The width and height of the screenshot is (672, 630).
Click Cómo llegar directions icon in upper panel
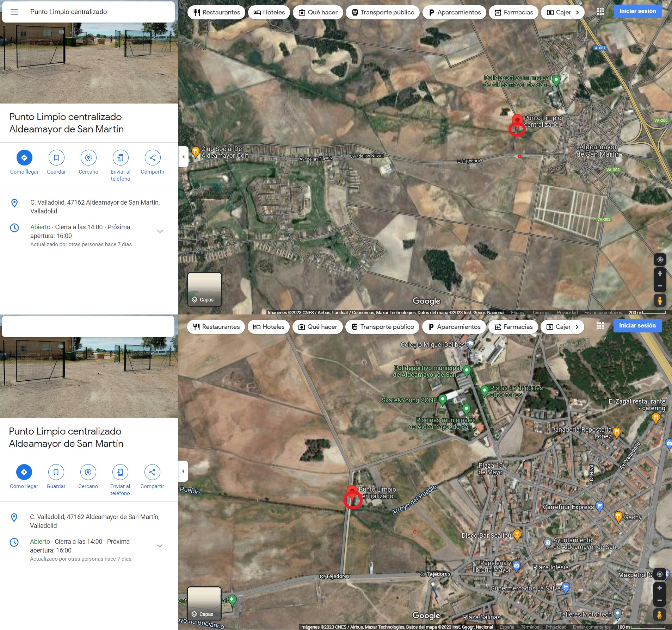click(x=24, y=157)
